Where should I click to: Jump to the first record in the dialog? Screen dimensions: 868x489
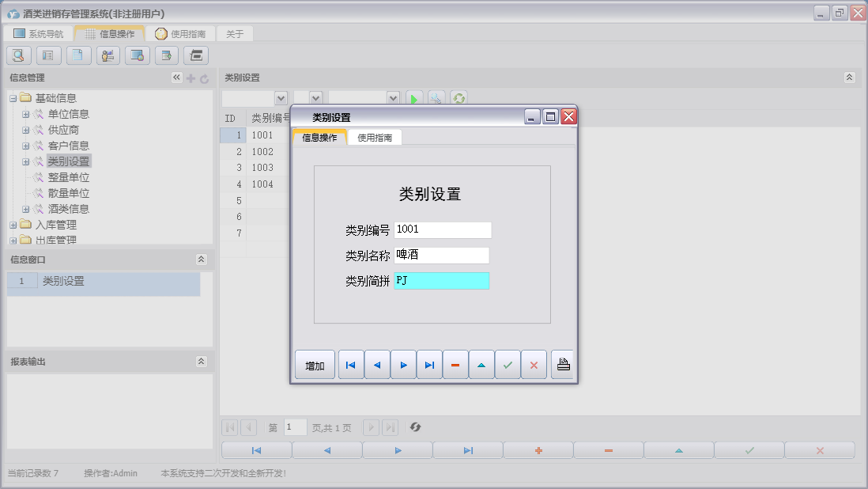point(351,365)
